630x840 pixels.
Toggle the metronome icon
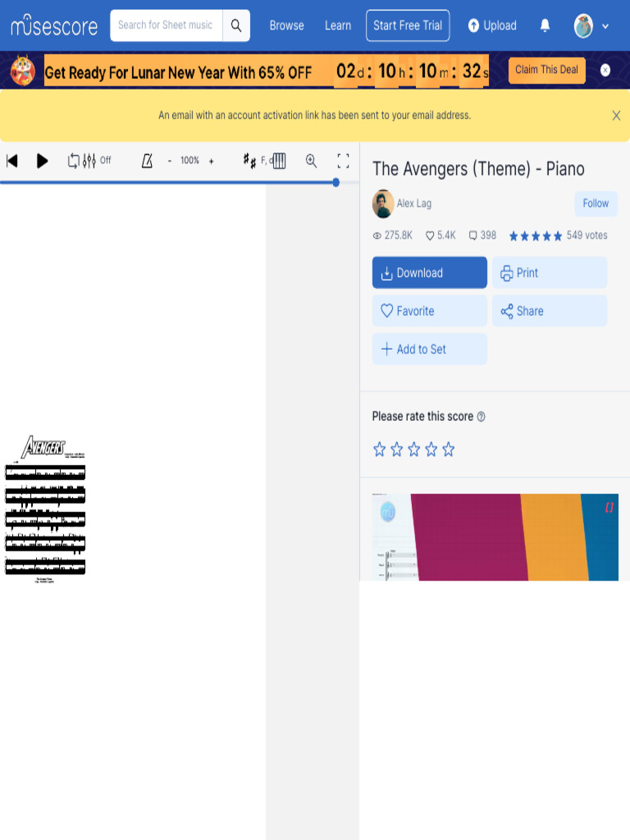[x=147, y=161]
